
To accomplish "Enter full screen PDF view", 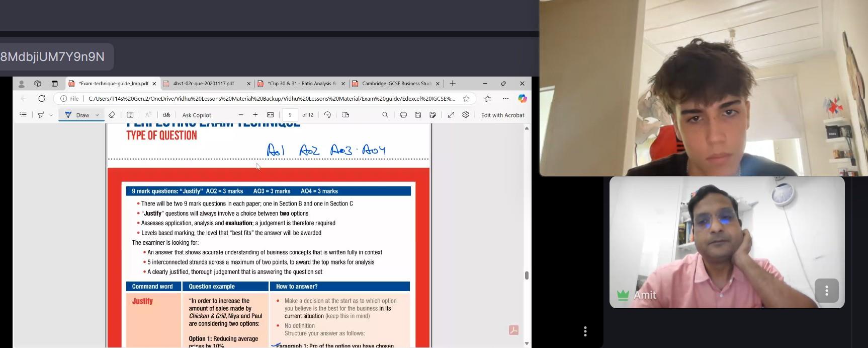I will pyautogui.click(x=451, y=115).
